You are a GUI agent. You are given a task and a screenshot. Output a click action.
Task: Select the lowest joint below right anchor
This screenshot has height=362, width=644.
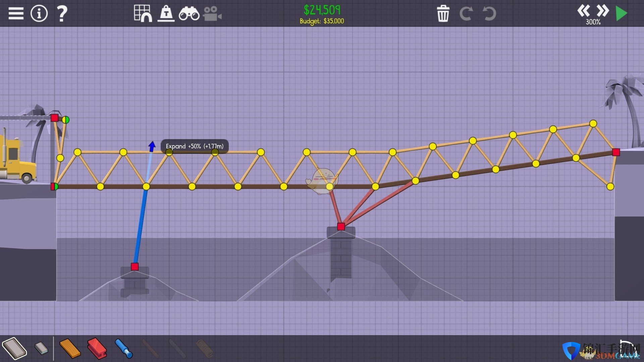click(x=610, y=186)
